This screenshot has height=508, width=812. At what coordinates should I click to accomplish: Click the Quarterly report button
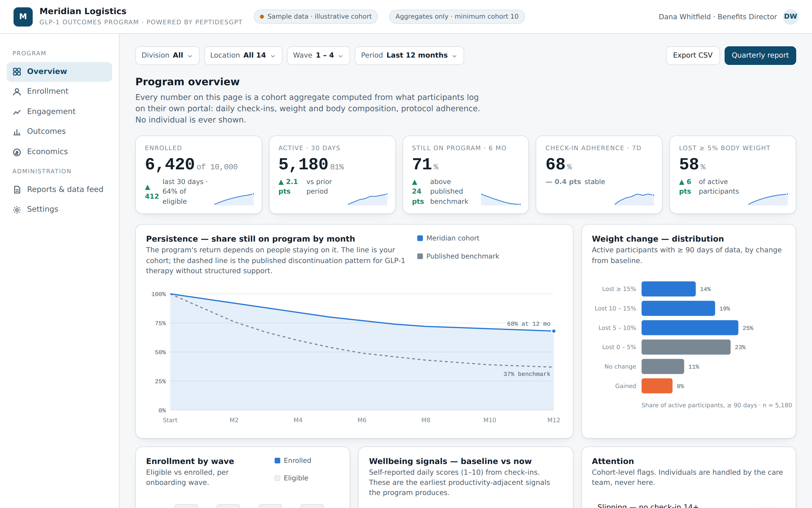(x=760, y=55)
